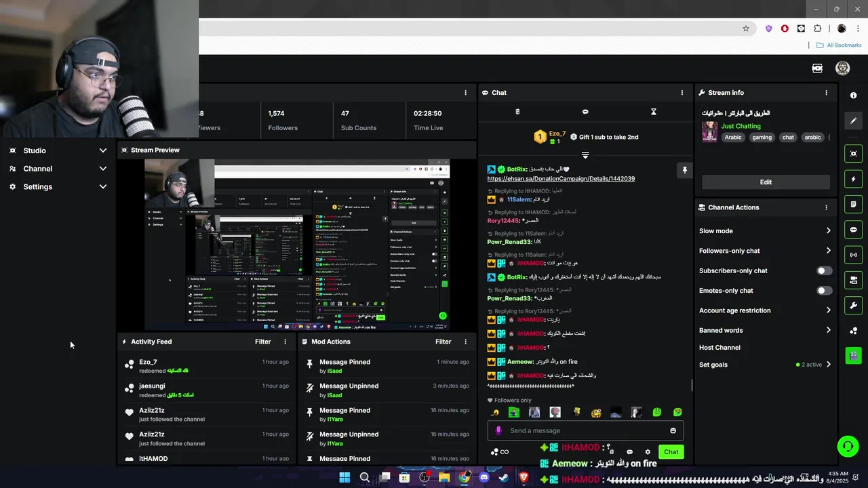Click Aemeow username in chat
The width and height of the screenshot is (868, 488).
[520, 362]
